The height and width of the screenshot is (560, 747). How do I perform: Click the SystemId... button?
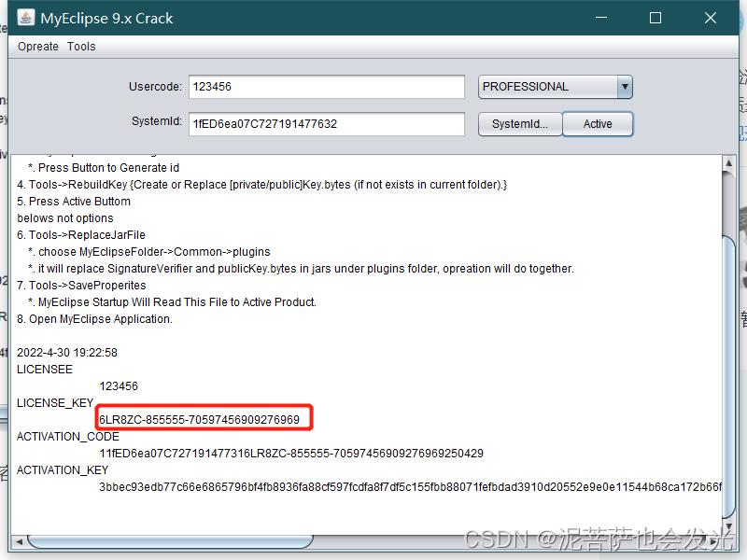[520, 124]
